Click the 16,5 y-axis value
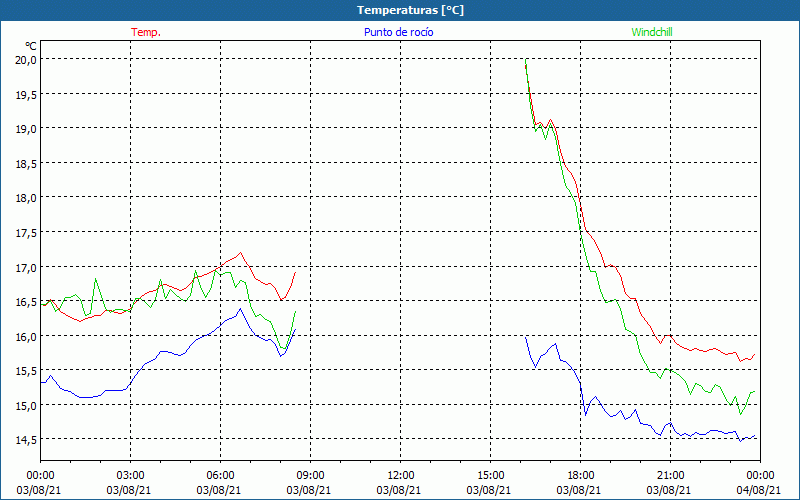Screen dimensions: 800x500 27,302
